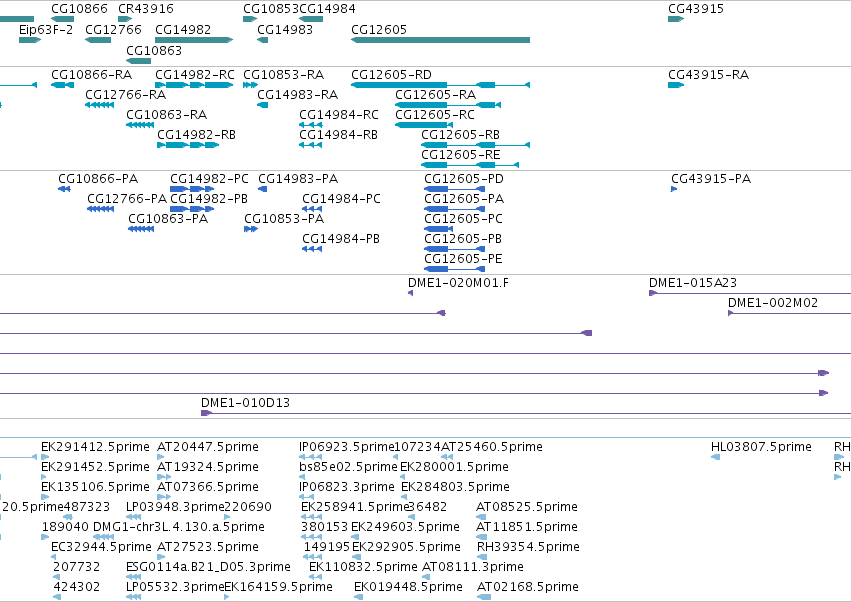
Task: Open EST EK291452.5prime label
Action: tap(96, 467)
